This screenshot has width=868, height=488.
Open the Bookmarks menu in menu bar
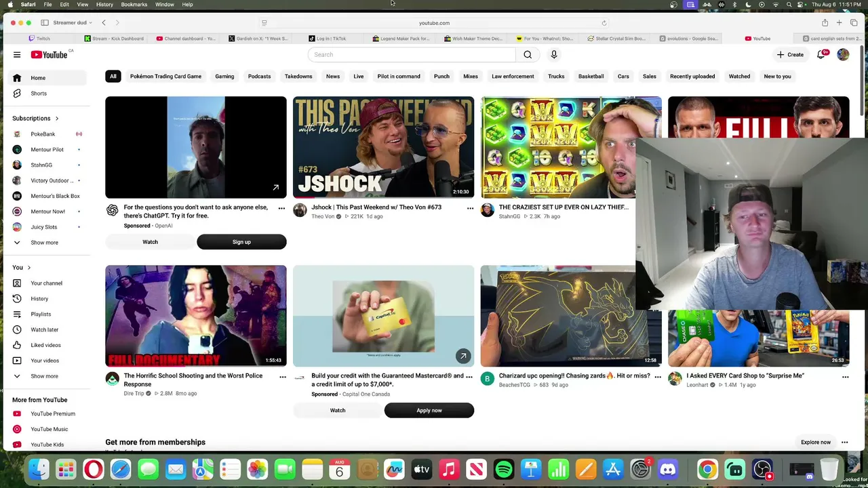click(x=134, y=5)
